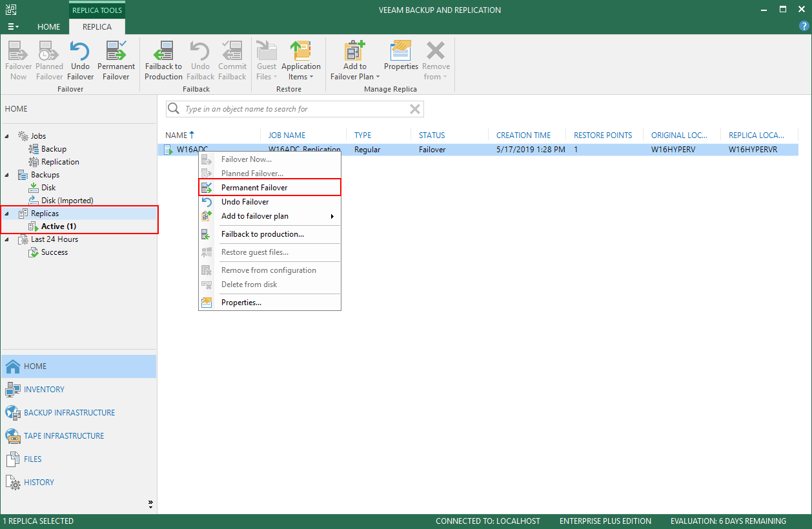Sort by the TYPE column header
Image resolution: width=812 pixels, height=529 pixels.
(363, 135)
